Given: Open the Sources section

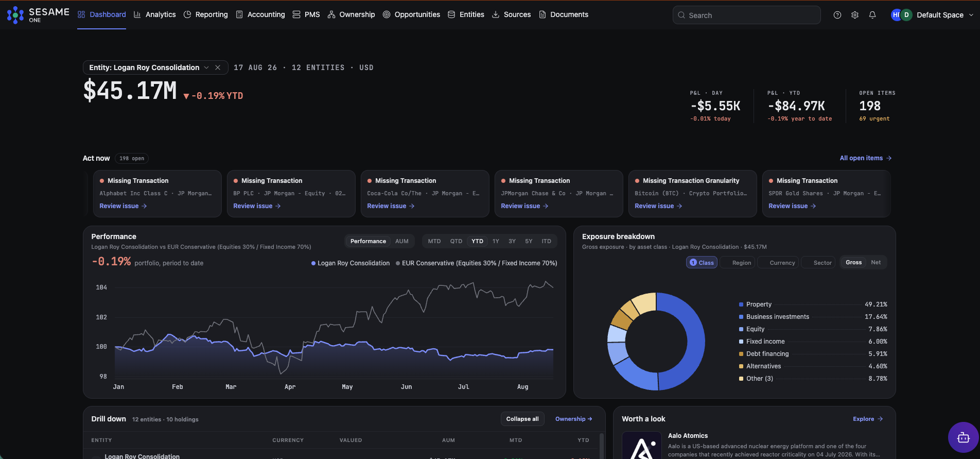Looking at the screenshot, I should [512, 14].
